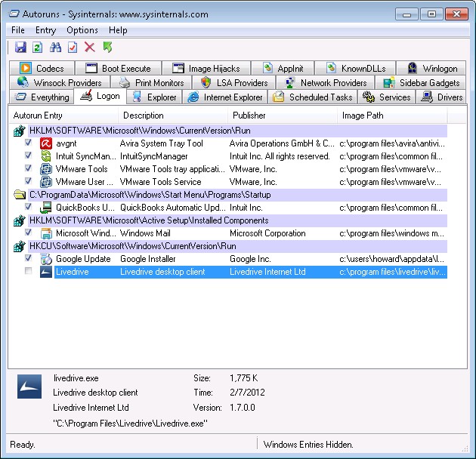Click the Find binoculars icon
The image size is (476, 459).
(56, 48)
